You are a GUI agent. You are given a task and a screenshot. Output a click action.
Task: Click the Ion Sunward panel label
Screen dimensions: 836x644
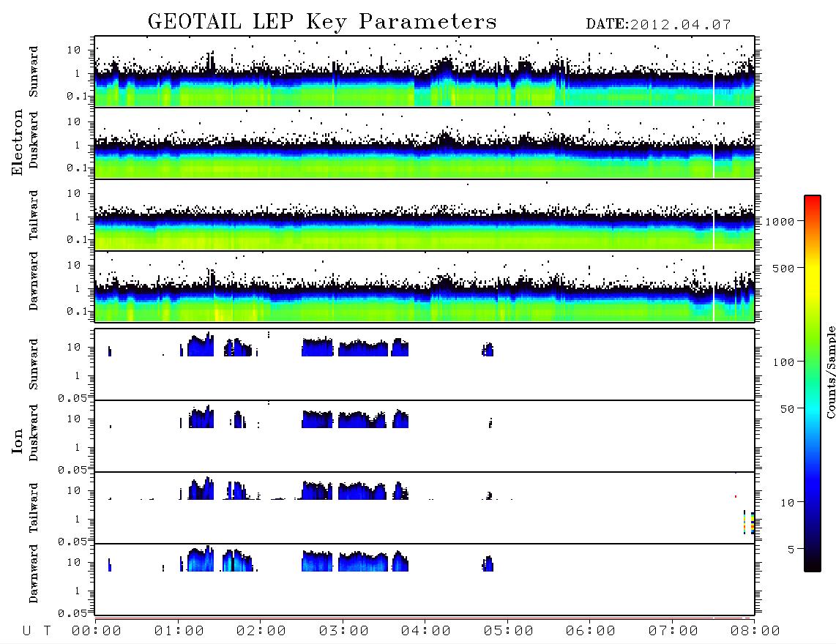point(34,364)
